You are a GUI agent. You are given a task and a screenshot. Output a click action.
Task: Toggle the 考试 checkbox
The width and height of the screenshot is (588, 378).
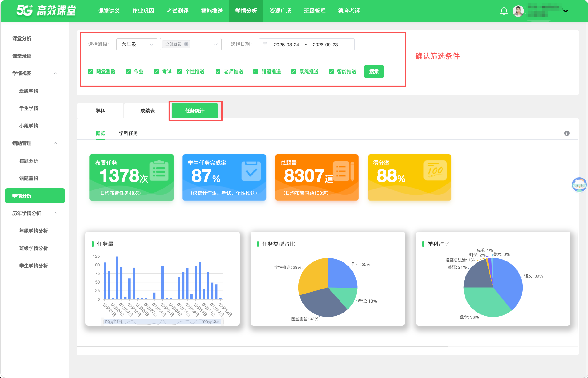[156, 72]
